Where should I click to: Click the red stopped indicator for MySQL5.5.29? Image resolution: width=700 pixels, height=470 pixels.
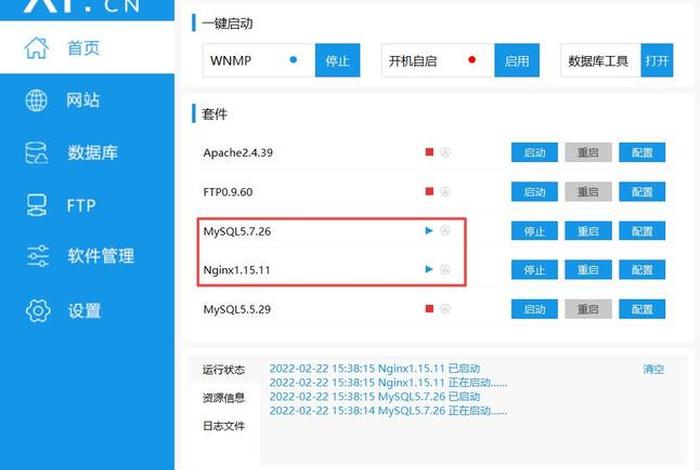tap(429, 308)
